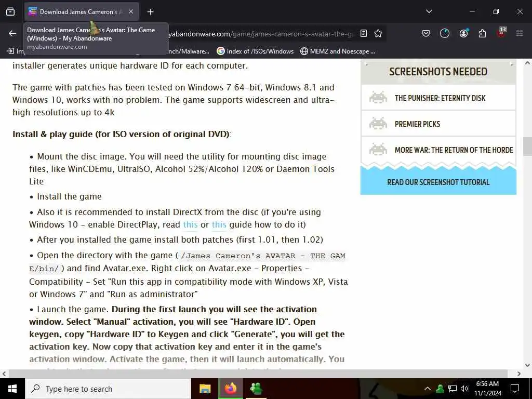The width and height of the screenshot is (532, 399).
Task: Open the first 'this' DirectPlay guide link
Action: 190,224
